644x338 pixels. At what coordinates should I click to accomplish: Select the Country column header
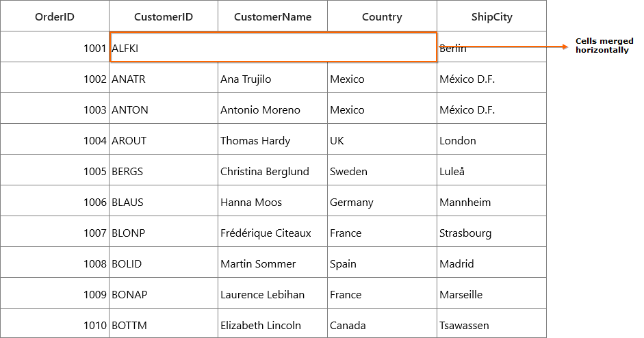coord(382,16)
